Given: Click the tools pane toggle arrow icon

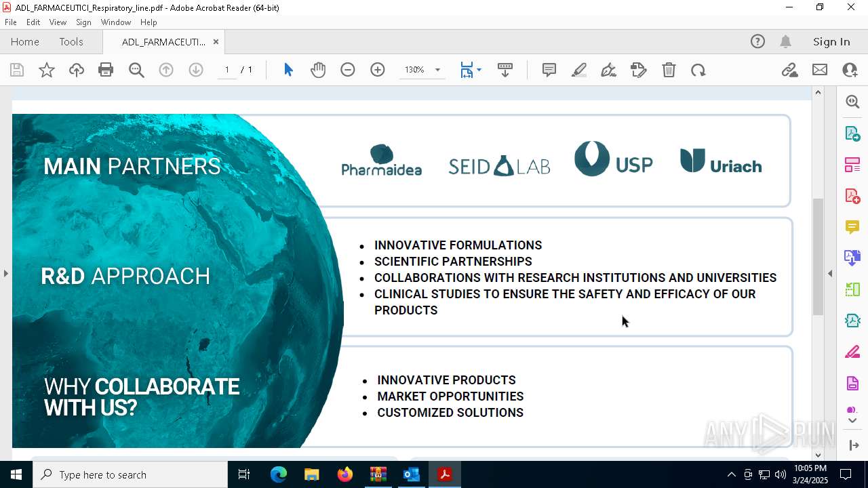Looking at the screenshot, I should coord(854,445).
